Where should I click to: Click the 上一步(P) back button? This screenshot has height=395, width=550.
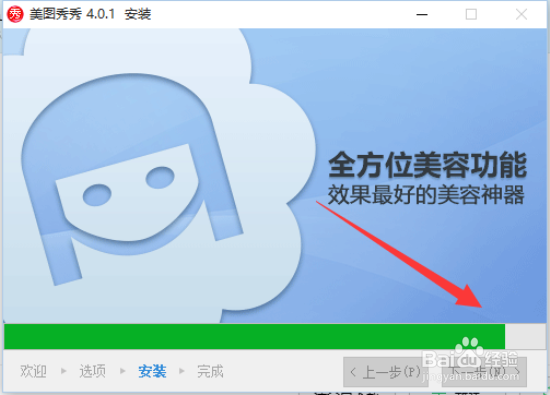tap(385, 372)
